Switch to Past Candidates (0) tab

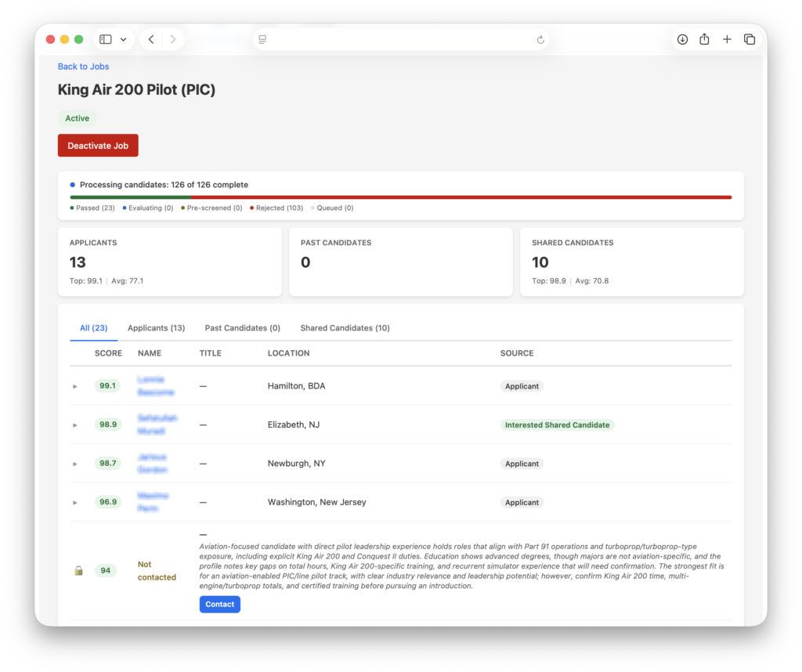(x=243, y=328)
